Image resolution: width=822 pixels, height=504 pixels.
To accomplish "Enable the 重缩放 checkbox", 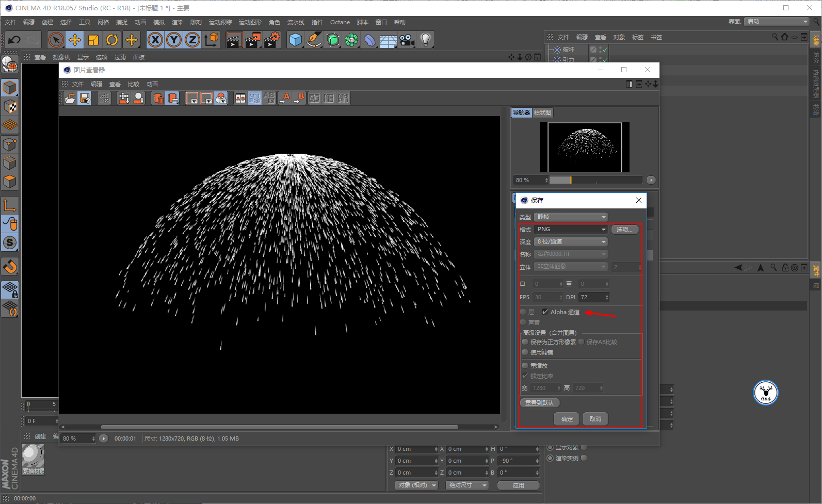I will (x=525, y=366).
